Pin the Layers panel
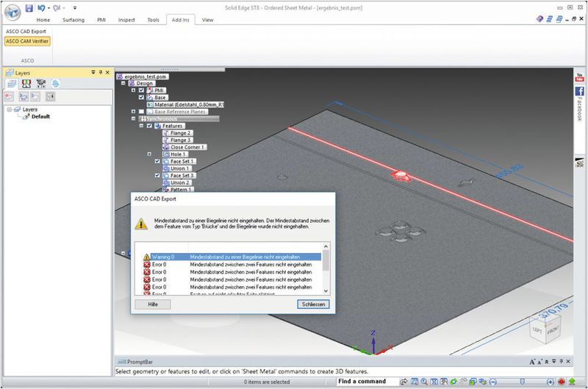588x389 pixels. click(100, 73)
